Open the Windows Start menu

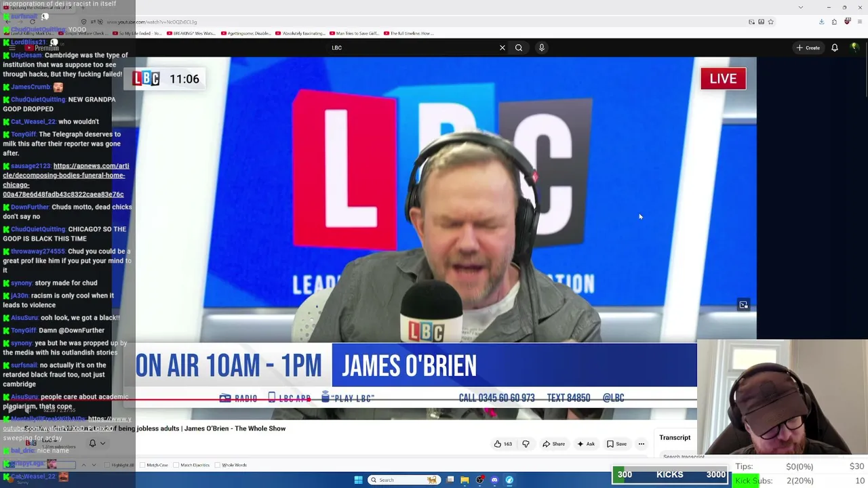[358, 480]
